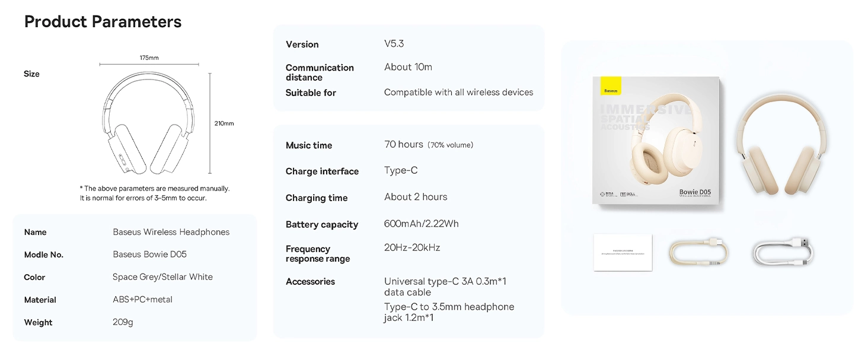Click the Baseus Wireless Headphones name value
Image resolution: width=868 pixels, height=356 pixels.
171,232
